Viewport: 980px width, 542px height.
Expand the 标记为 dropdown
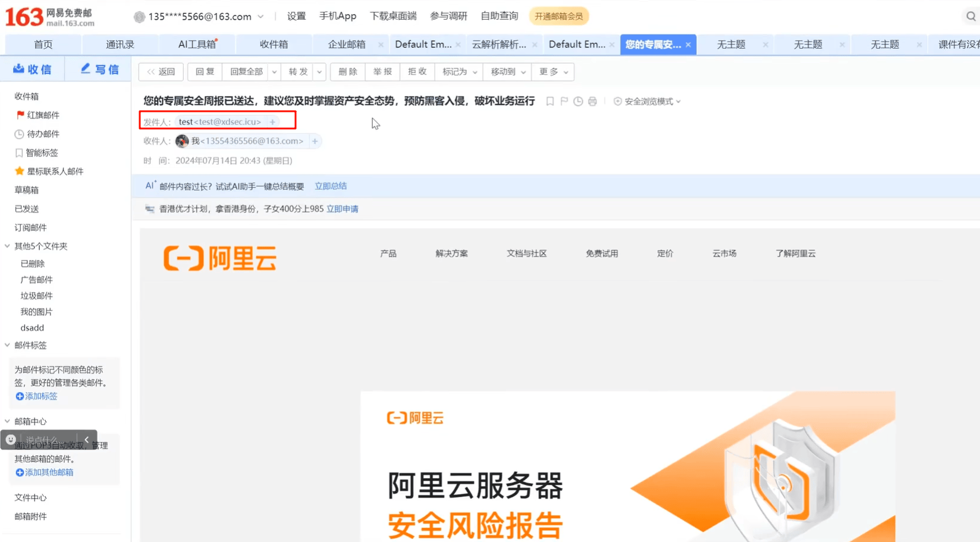pyautogui.click(x=459, y=72)
